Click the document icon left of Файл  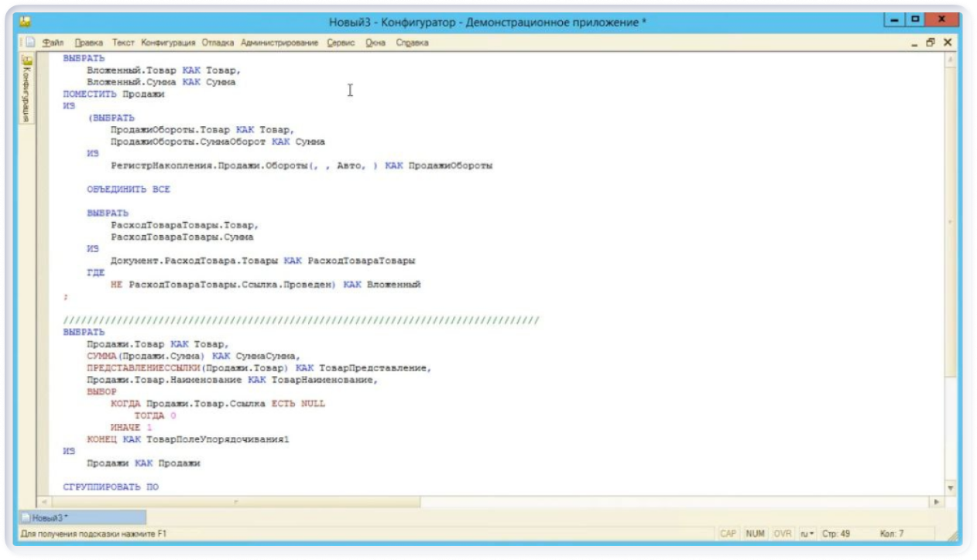coord(31,43)
